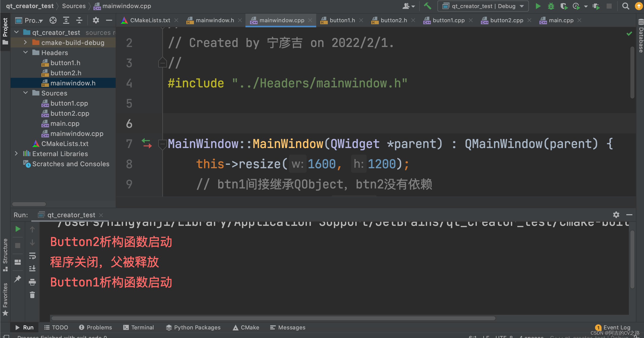
Task: Click the Build hammer icon
Action: click(427, 6)
